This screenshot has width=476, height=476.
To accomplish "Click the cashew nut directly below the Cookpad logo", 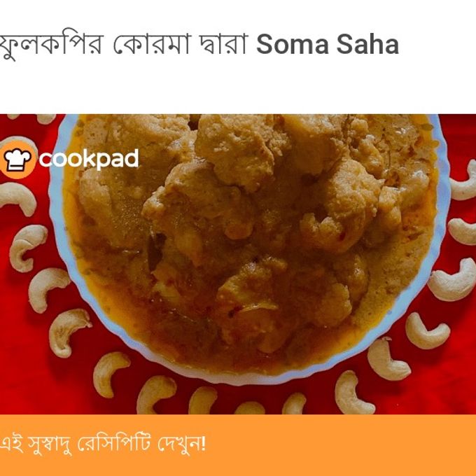I will pyautogui.click(x=19, y=199).
